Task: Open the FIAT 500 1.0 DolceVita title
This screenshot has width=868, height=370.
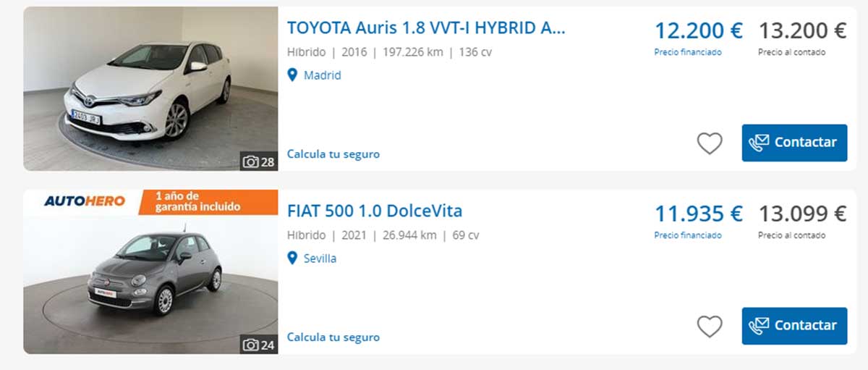Action: tap(374, 211)
